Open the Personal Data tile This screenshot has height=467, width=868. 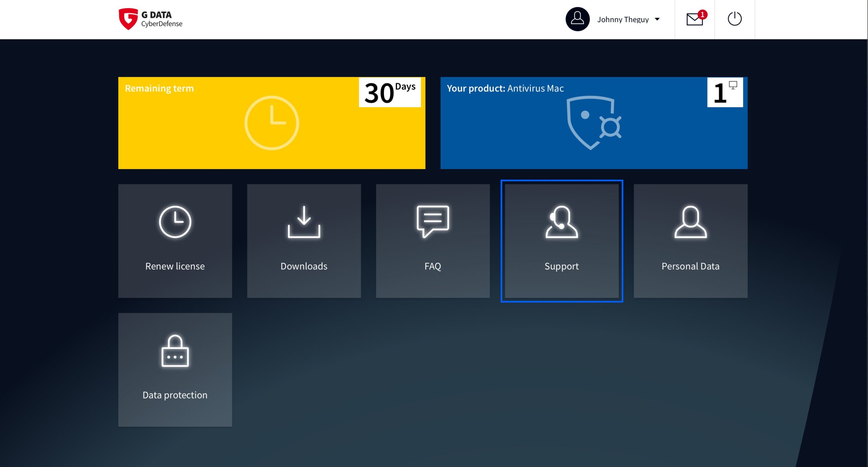[690, 241]
